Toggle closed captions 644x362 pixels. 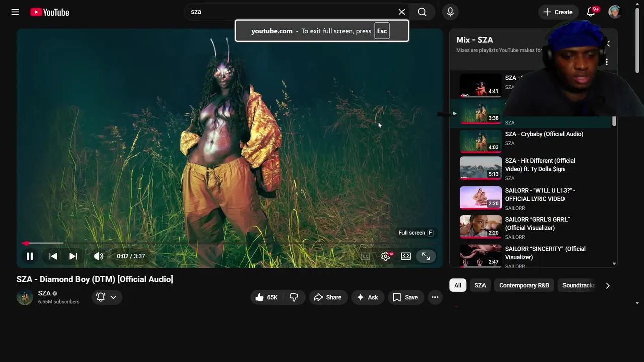point(366,256)
